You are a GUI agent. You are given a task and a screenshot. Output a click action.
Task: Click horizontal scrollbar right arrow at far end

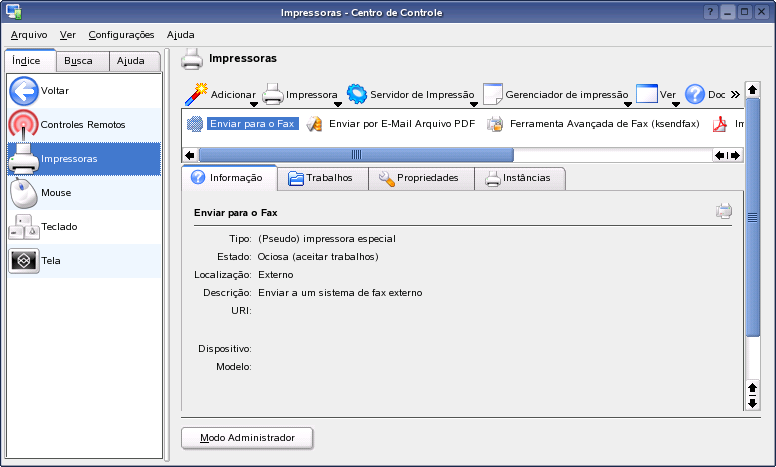pos(736,155)
